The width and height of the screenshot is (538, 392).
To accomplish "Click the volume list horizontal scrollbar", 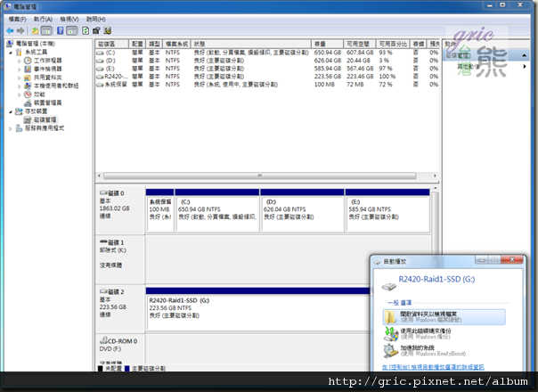I will tap(260, 176).
